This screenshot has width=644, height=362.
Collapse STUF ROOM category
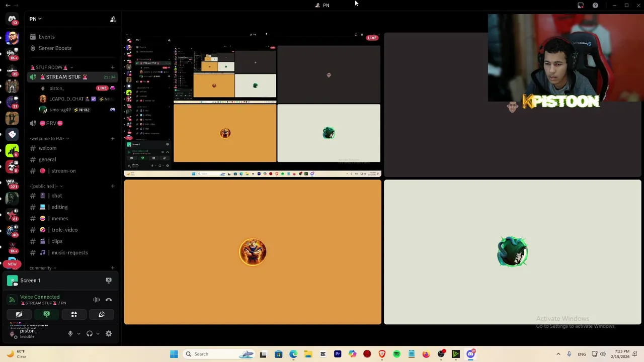[51, 67]
